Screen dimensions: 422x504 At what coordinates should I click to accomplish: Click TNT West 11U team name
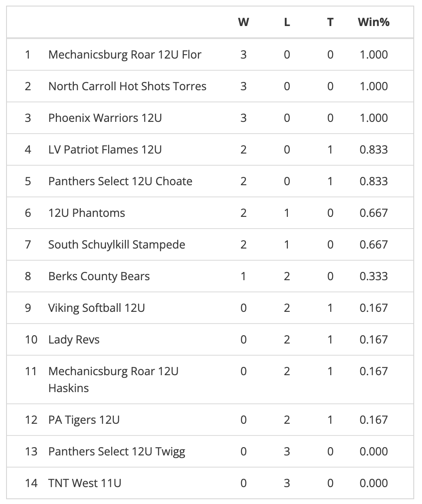pos(85,483)
